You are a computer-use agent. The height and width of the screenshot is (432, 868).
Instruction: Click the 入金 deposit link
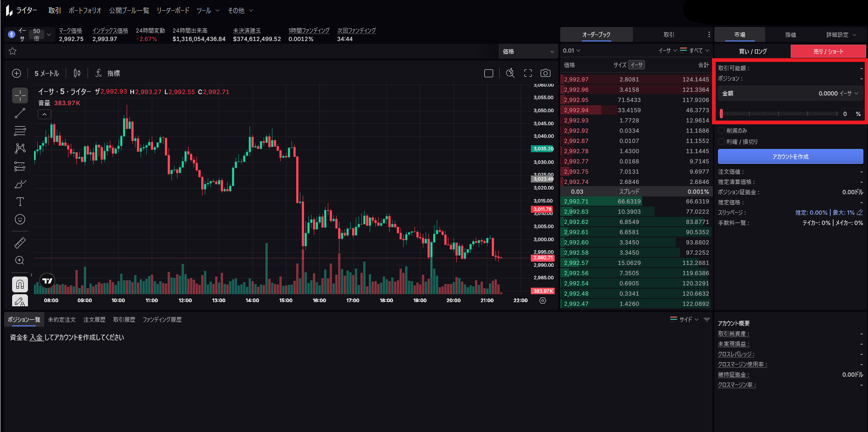[x=36, y=337]
